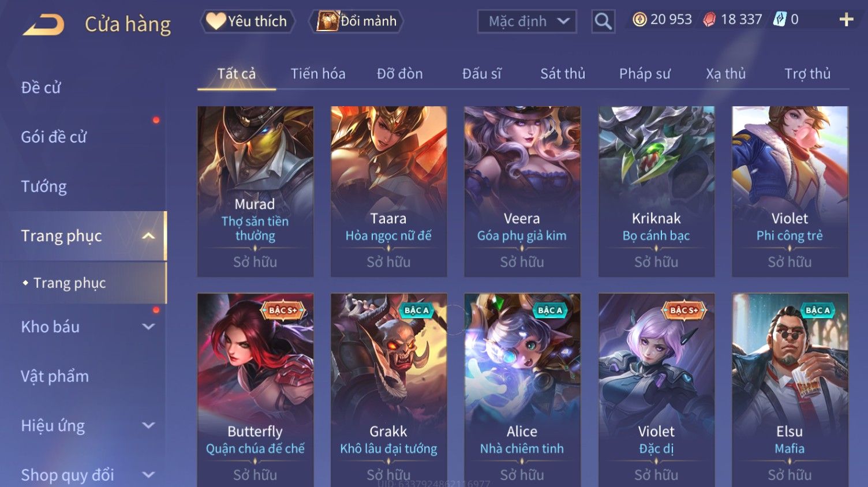
Task: Click the blue voucher ticket icon
Action: (x=780, y=20)
